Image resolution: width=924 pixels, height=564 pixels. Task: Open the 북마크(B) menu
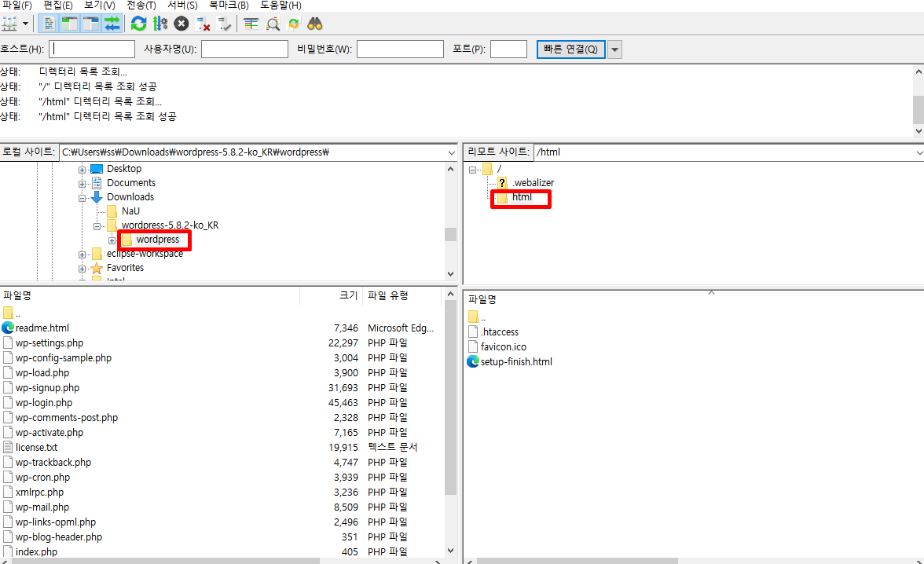[229, 5]
